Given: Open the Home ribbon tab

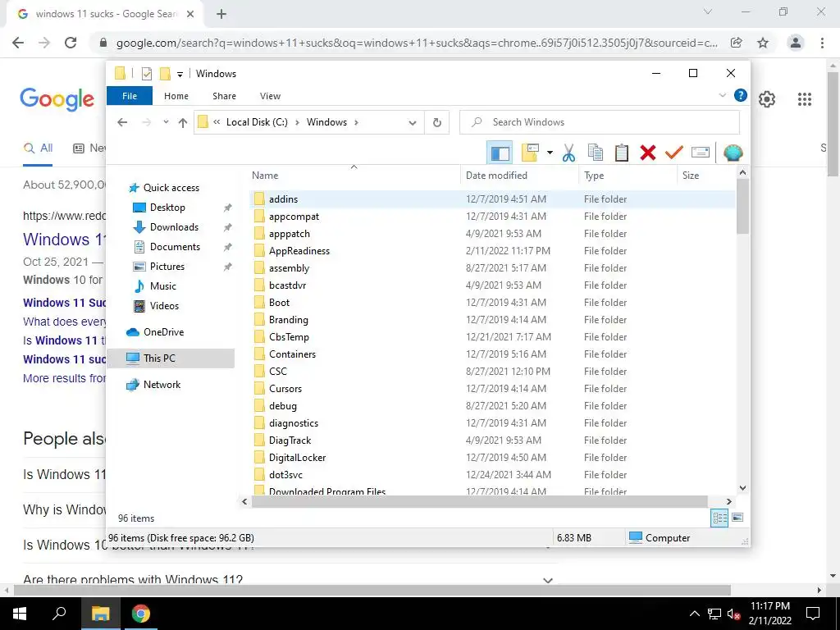Looking at the screenshot, I should [x=176, y=96].
